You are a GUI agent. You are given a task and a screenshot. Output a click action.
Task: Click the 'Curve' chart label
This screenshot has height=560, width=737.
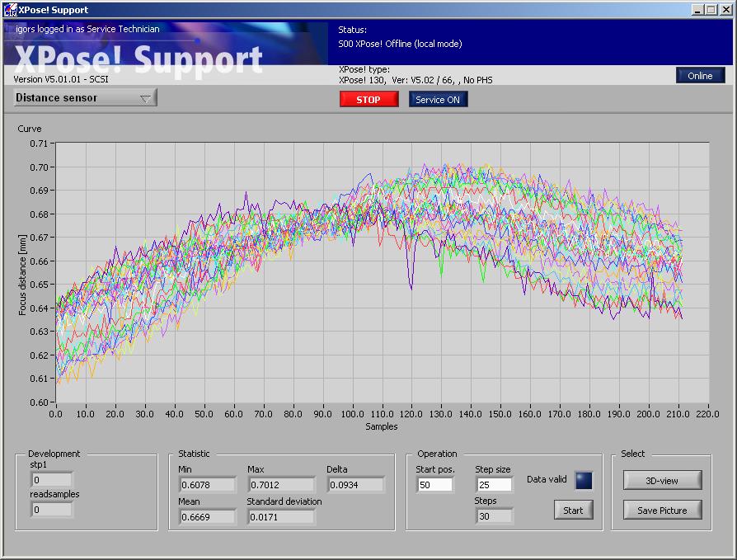tap(30, 129)
